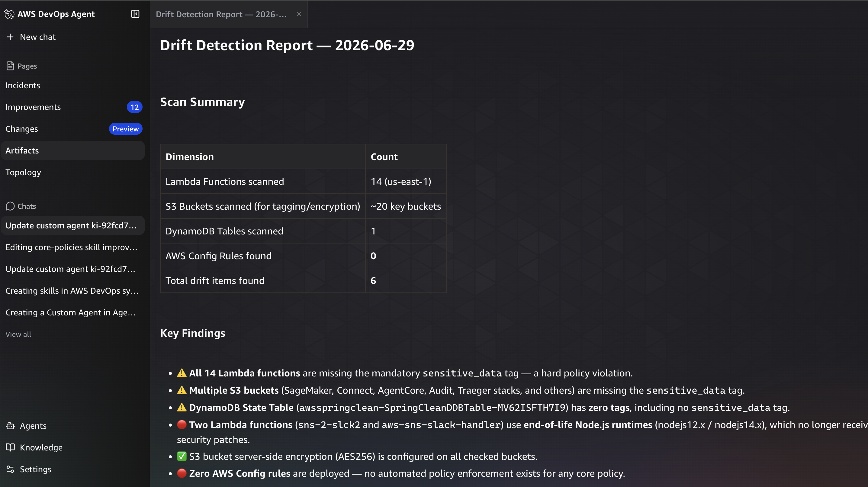This screenshot has height=487, width=868.
Task: Click the Preview badge next to Changes
Action: click(x=126, y=129)
